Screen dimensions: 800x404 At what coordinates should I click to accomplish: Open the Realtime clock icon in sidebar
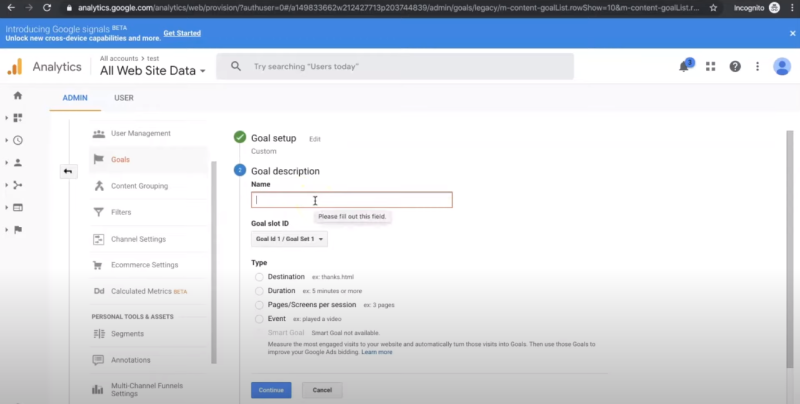(17, 140)
